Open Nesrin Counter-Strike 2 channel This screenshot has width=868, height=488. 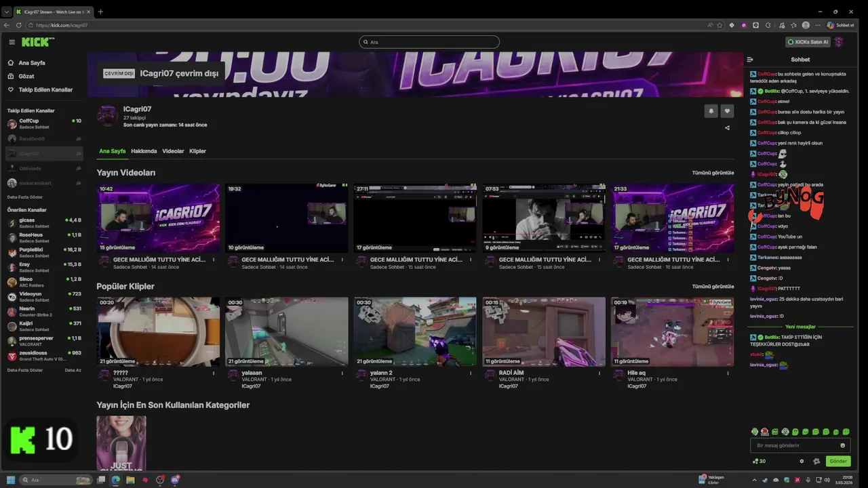tap(44, 312)
